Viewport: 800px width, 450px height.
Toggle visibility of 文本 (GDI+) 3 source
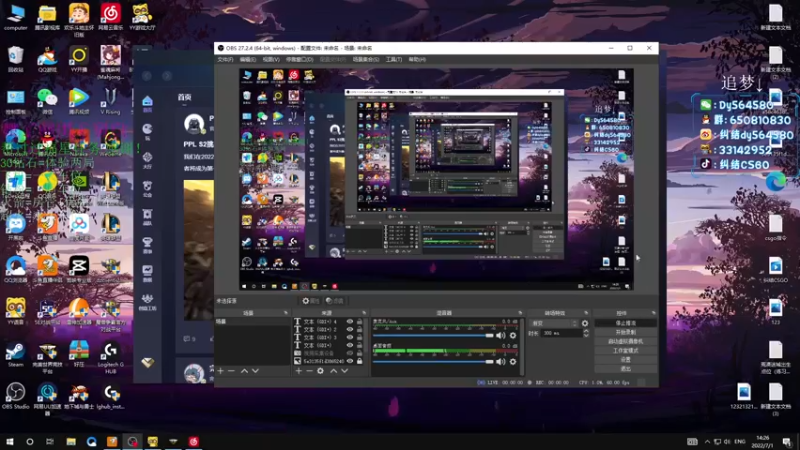[x=350, y=337]
